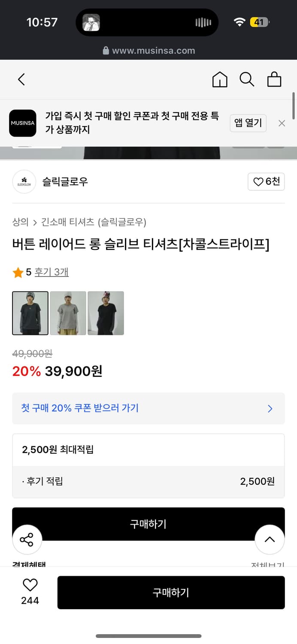
Task: Tap the MUSINSA app logo
Action: [x=23, y=123]
